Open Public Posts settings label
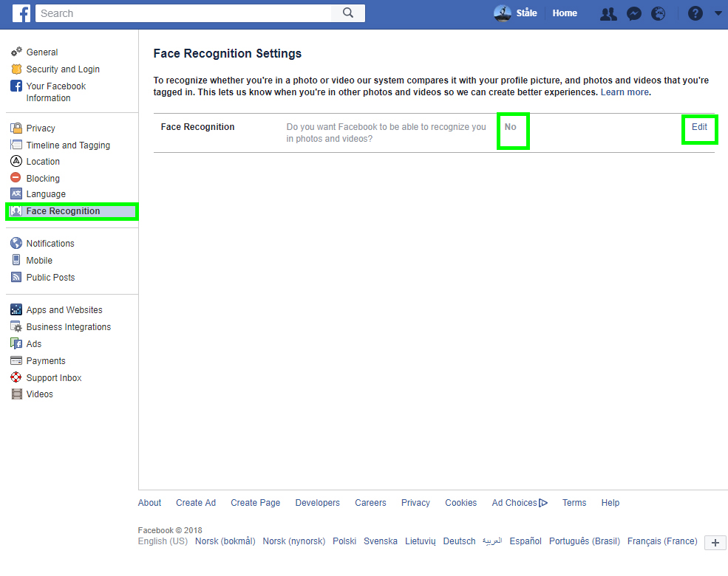 [x=50, y=278]
